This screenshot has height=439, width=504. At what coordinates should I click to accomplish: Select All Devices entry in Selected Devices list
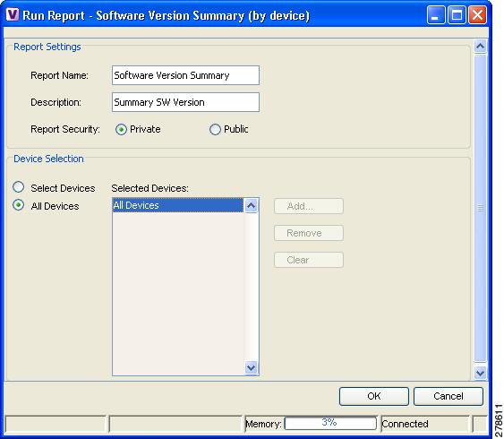tap(178, 205)
